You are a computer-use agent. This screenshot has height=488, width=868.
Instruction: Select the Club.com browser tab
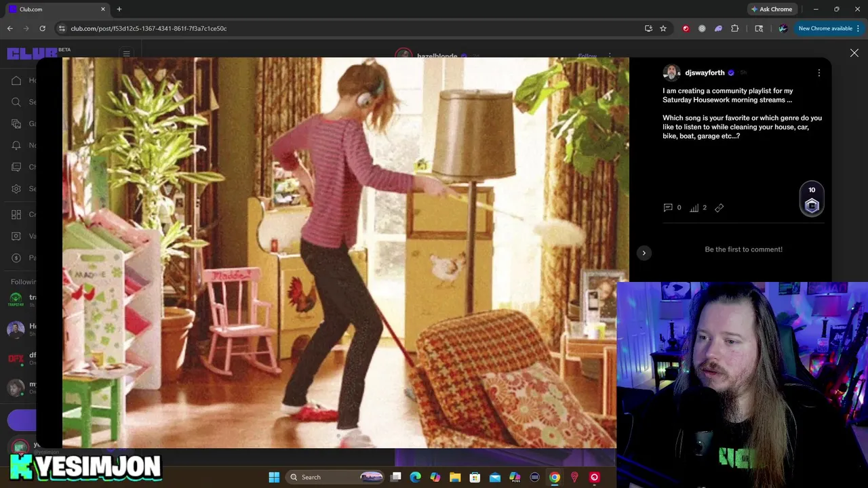click(x=58, y=9)
